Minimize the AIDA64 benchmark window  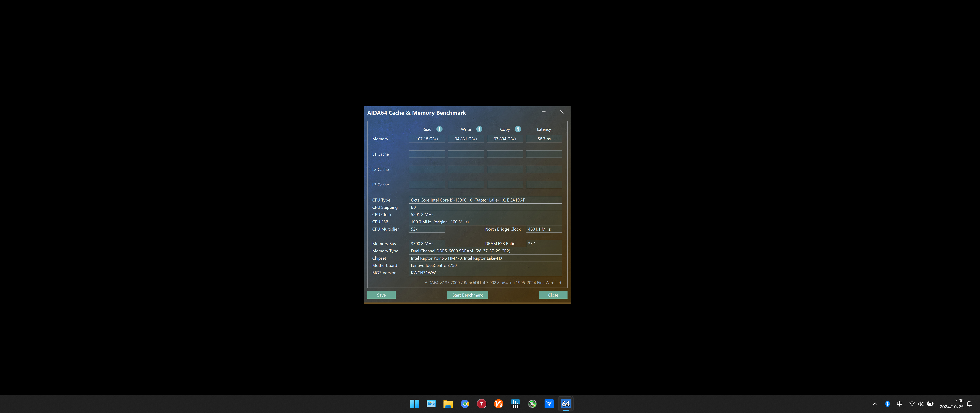(543, 112)
